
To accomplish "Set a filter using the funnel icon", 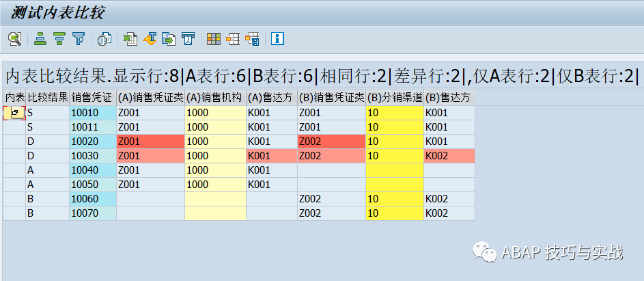I will point(78,39).
